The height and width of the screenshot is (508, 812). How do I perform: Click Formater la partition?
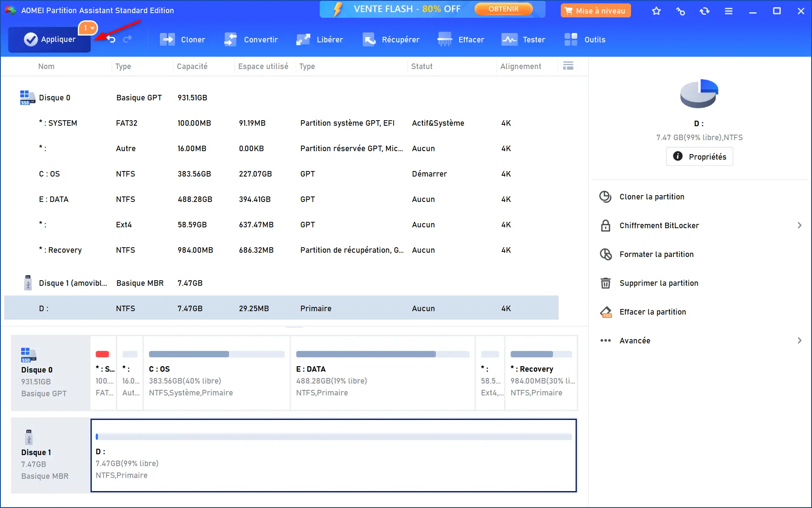click(656, 254)
